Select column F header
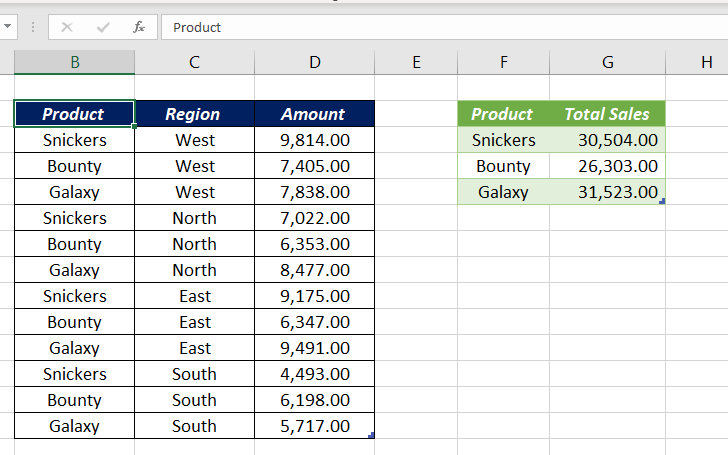 pyautogui.click(x=504, y=62)
